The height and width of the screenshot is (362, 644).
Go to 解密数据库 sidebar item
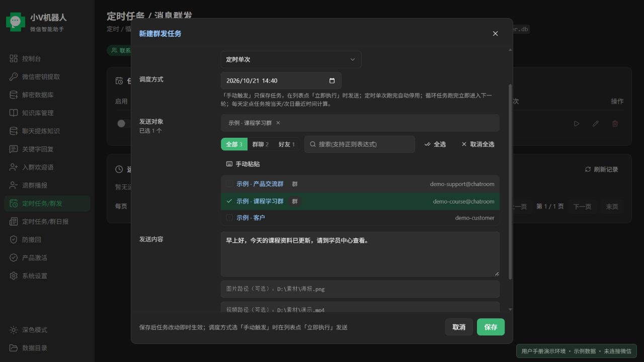pyautogui.click(x=47, y=95)
